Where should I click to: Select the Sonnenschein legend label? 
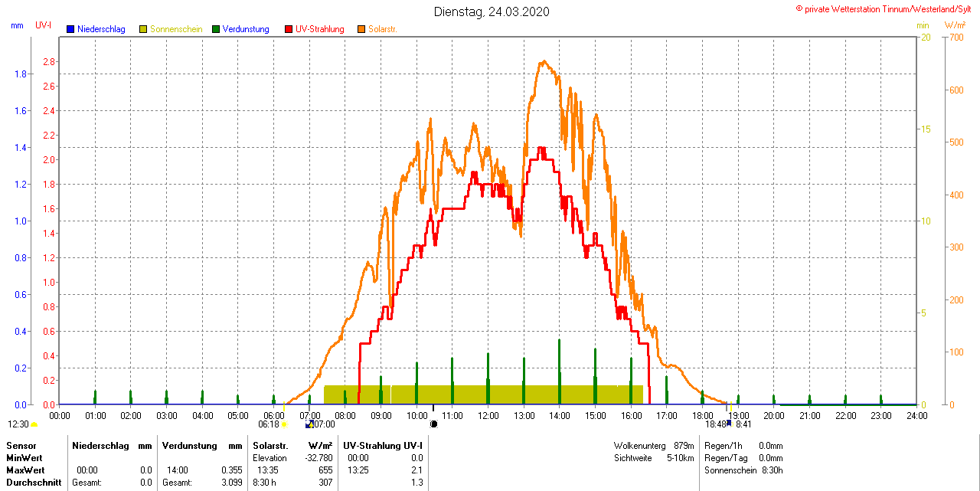coord(176,29)
